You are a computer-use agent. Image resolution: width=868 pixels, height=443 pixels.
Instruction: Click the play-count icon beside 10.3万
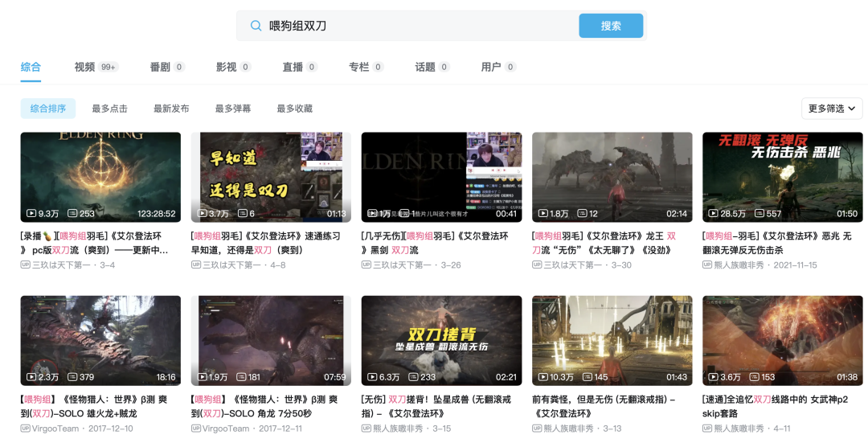pyautogui.click(x=543, y=376)
